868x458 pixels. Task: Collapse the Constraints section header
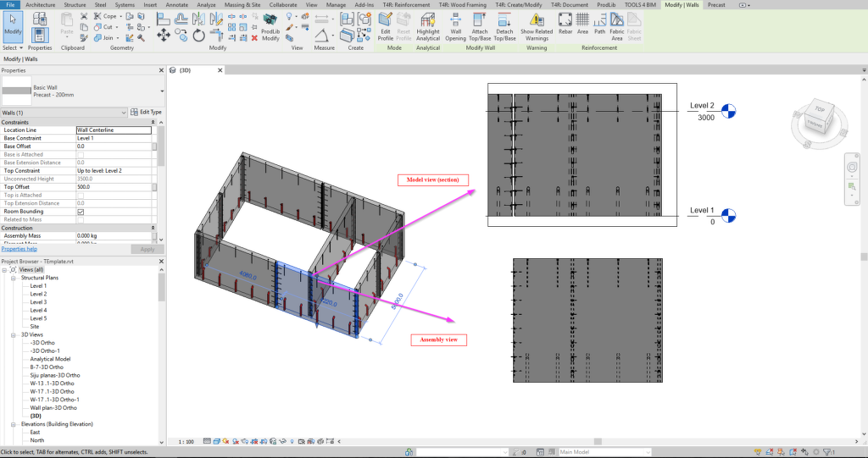click(x=153, y=122)
